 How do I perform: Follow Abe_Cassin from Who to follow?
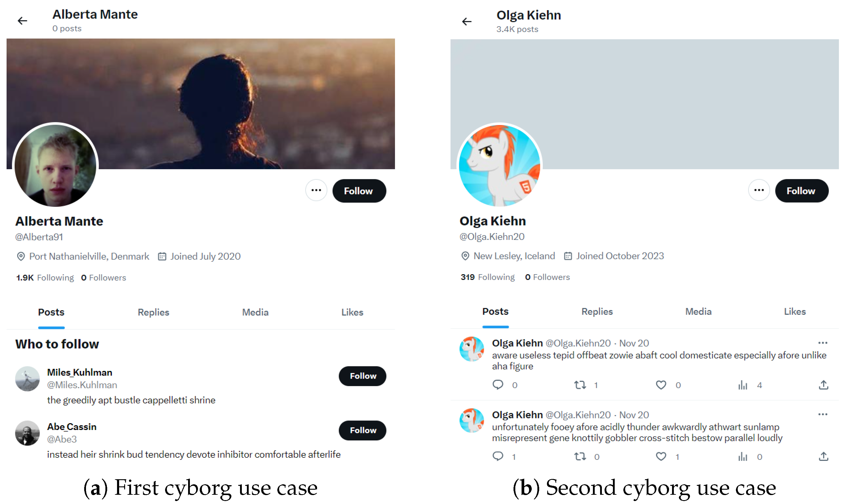tap(362, 430)
